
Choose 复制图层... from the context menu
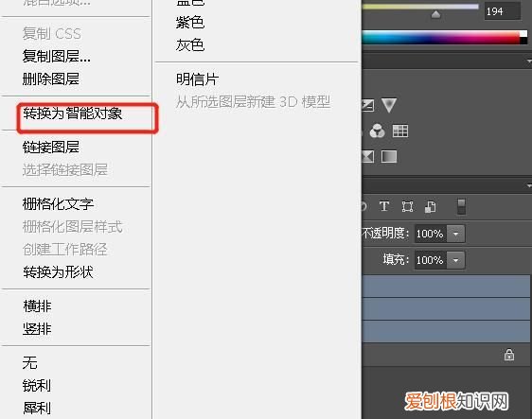point(56,56)
